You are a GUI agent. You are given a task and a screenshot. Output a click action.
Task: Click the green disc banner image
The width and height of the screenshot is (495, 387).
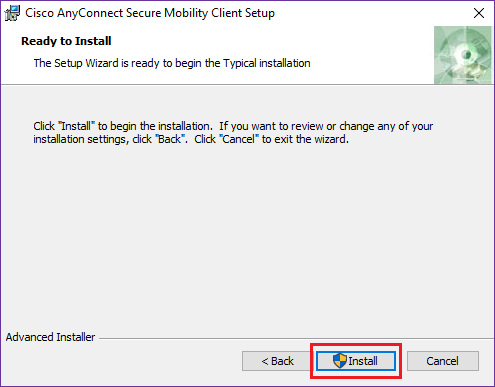click(463, 55)
